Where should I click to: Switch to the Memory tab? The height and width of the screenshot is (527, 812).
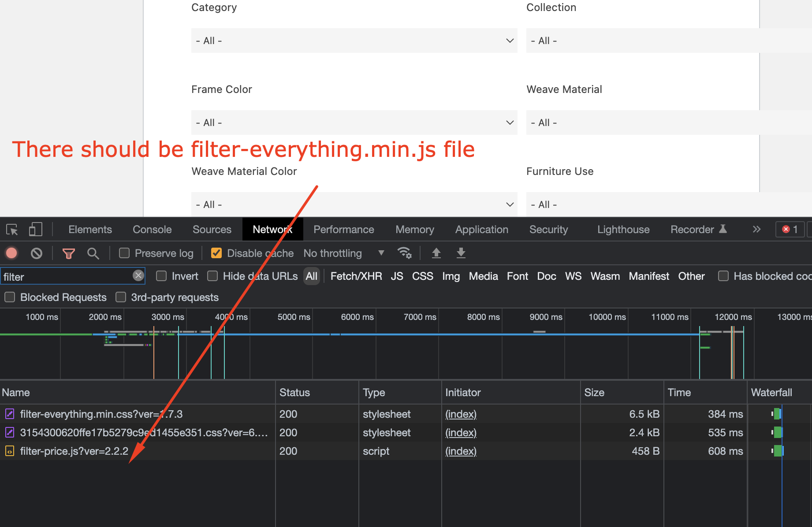[x=415, y=230]
